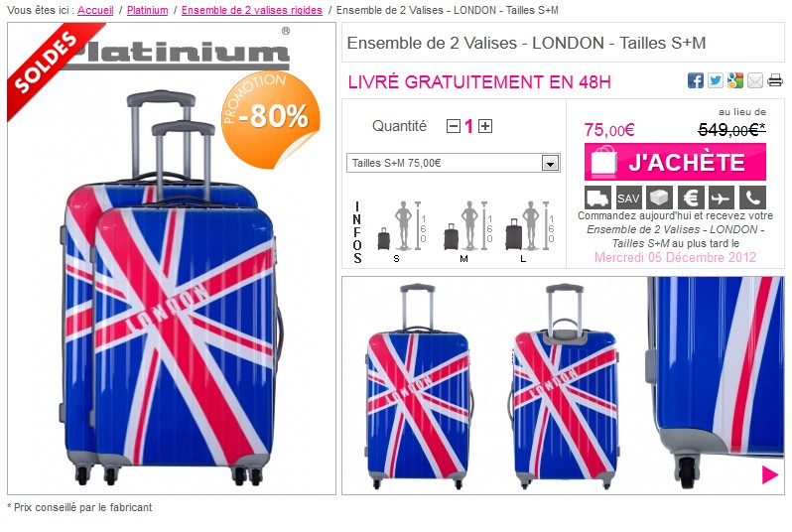Screen dimensions: 792x532
Task: Click the airplane travel info icon
Action: coord(722,198)
